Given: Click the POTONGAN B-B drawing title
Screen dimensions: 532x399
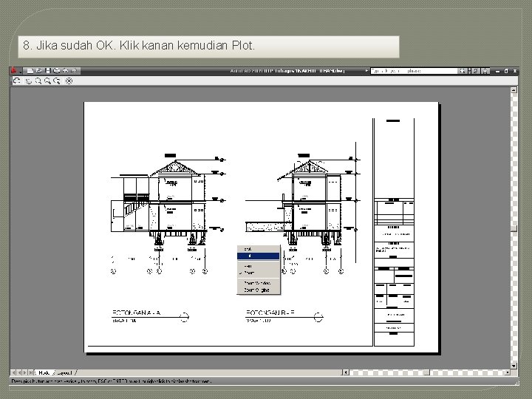Looking at the screenshot, I should [270, 313].
